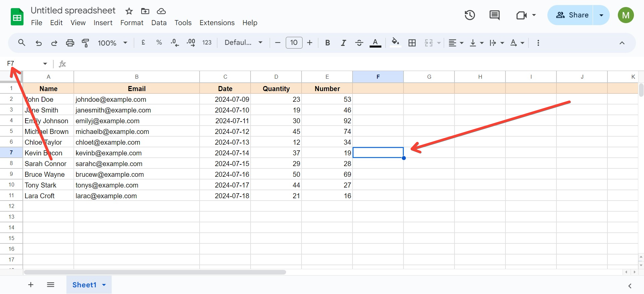Open the all sheets list button
The height and width of the screenshot is (294, 644).
pyautogui.click(x=51, y=285)
